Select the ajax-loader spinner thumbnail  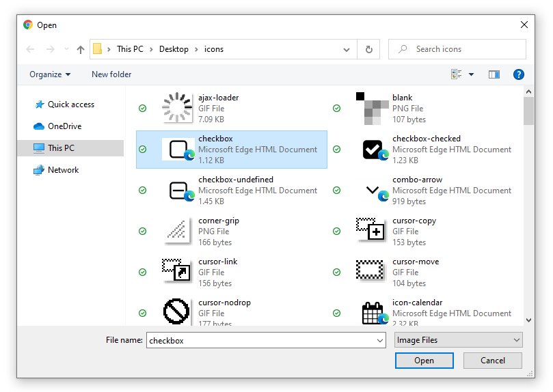tap(178, 108)
